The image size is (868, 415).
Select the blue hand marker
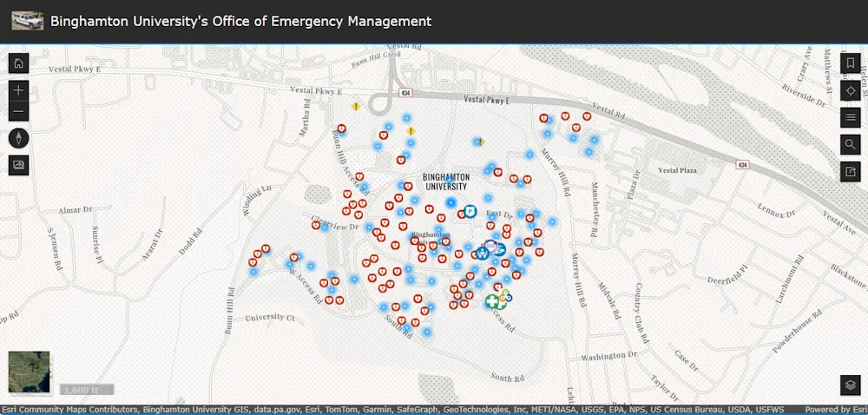499,249
